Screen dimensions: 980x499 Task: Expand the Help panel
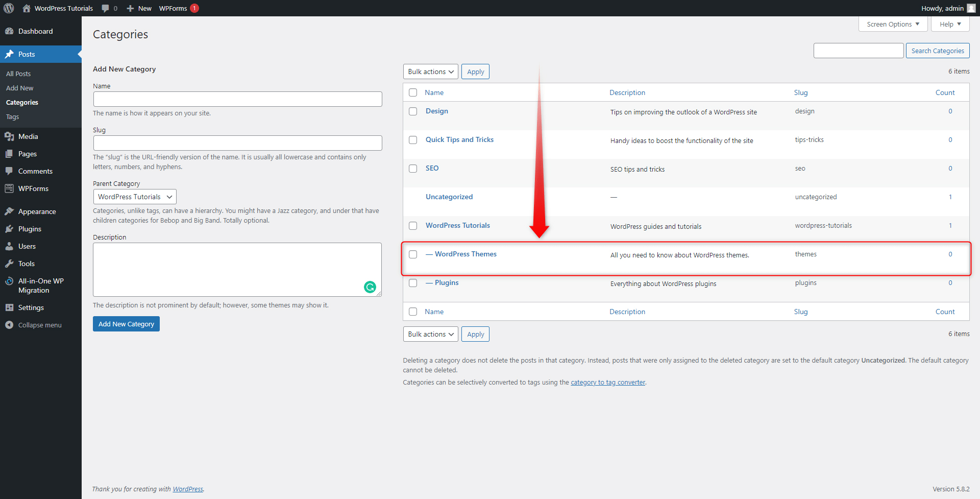click(950, 24)
